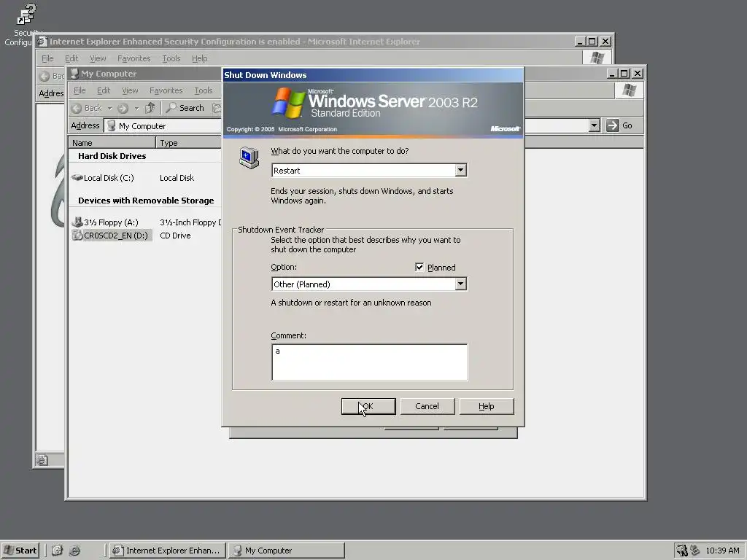747x560 pixels.
Task: Open the Start menu
Action: [x=20, y=550]
